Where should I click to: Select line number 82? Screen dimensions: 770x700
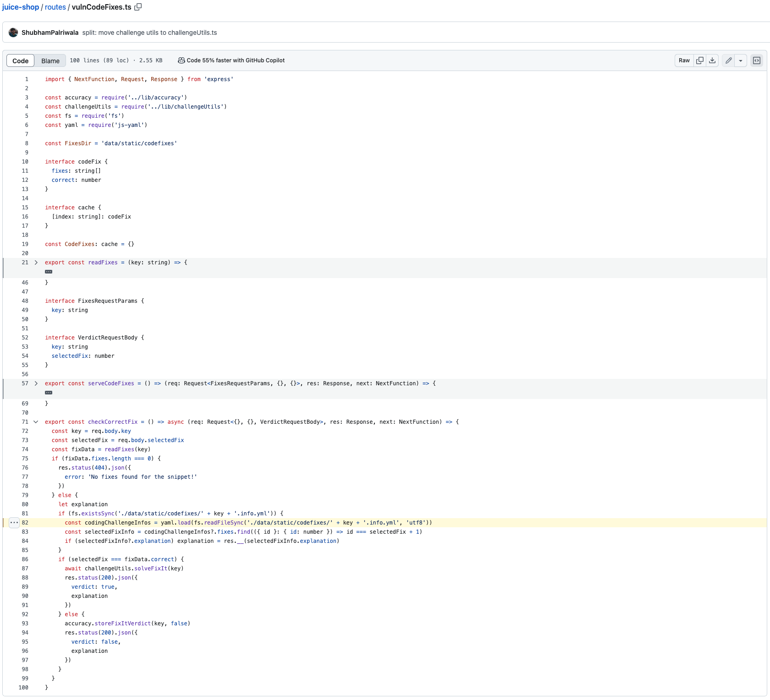point(25,523)
